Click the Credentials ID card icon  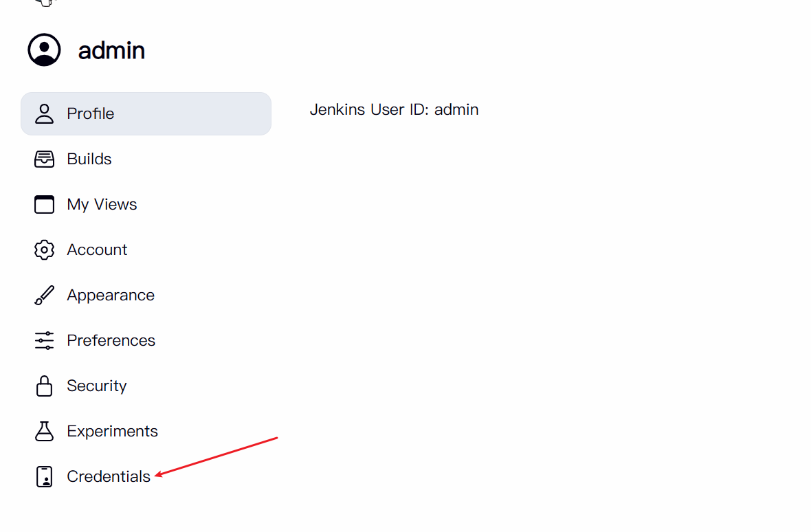coord(44,477)
